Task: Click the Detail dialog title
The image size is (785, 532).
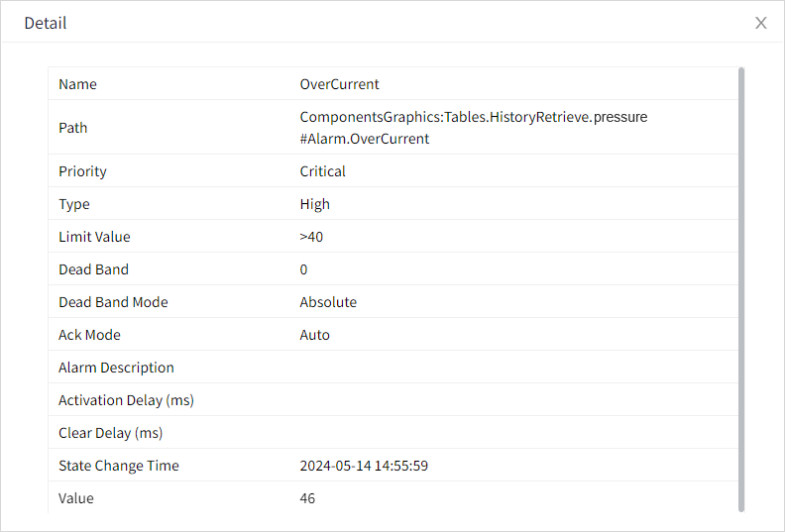Action: pos(46,23)
